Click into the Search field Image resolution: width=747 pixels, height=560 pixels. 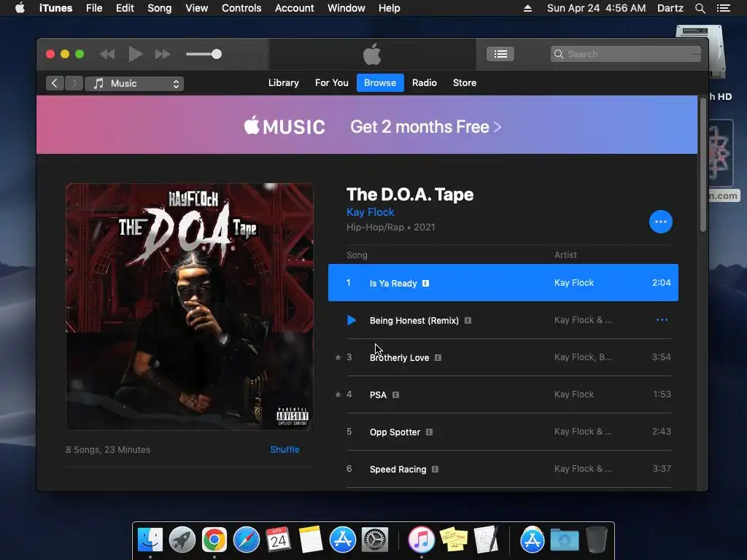coord(625,54)
